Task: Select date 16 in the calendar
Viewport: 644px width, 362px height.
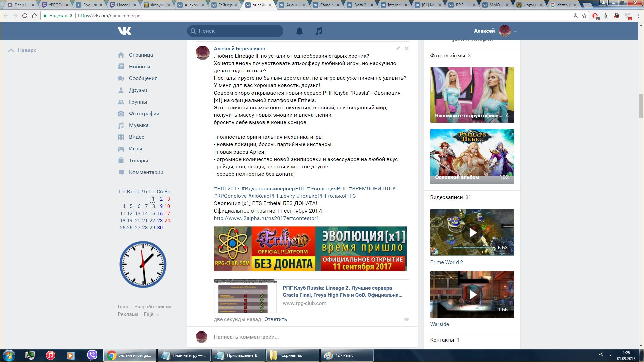Action: click(x=160, y=214)
